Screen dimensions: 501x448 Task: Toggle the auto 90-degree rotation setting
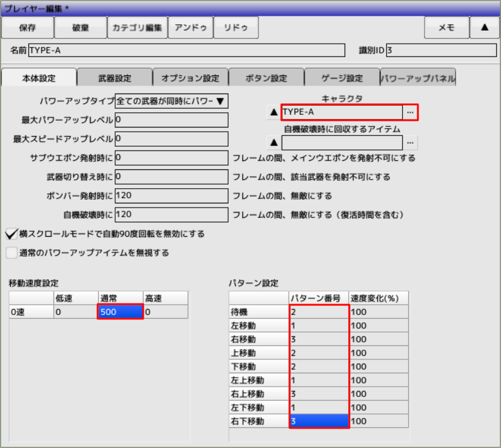coord(11,233)
